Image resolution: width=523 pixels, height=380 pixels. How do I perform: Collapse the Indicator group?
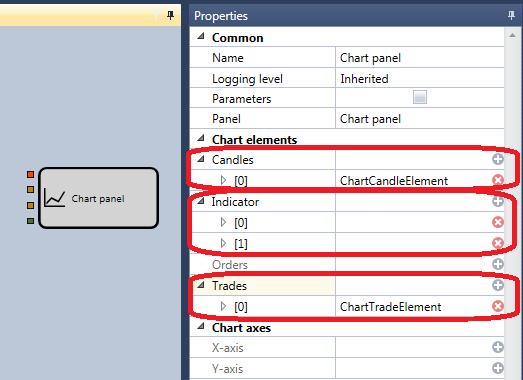(x=200, y=201)
